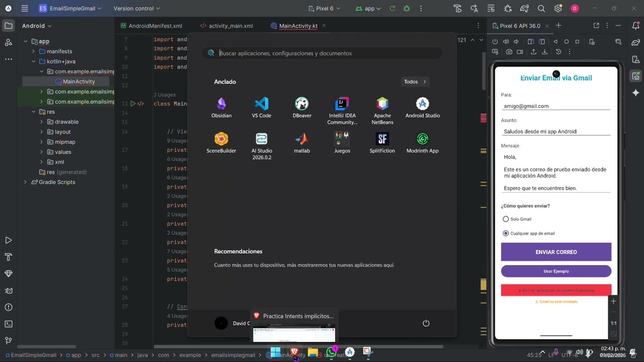This screenshot has height=362, width=644.
Task: Expand the manifests folder in project tree
Action: coord(33,51)
